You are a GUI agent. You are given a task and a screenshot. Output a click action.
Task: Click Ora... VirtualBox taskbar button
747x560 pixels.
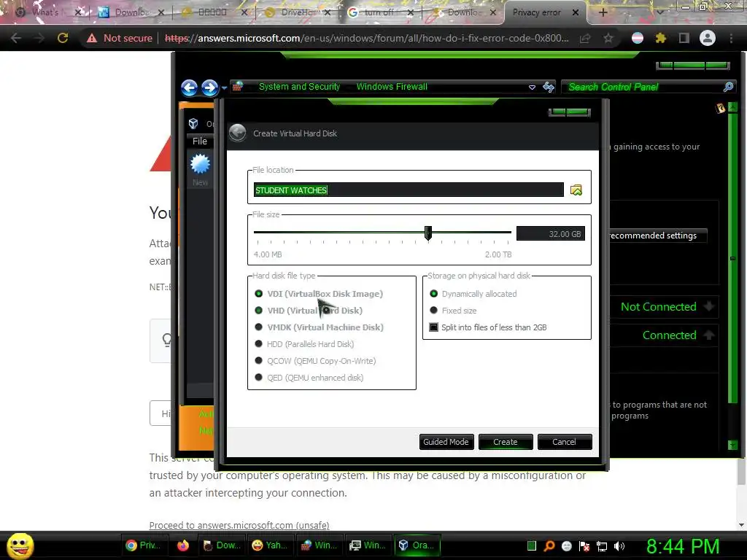[417, 545]
